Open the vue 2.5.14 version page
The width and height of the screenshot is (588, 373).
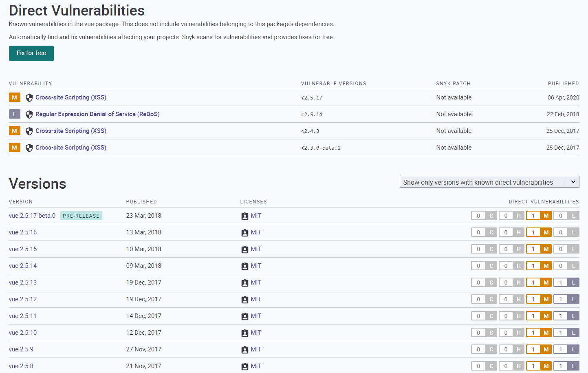(x=23, y=266)
